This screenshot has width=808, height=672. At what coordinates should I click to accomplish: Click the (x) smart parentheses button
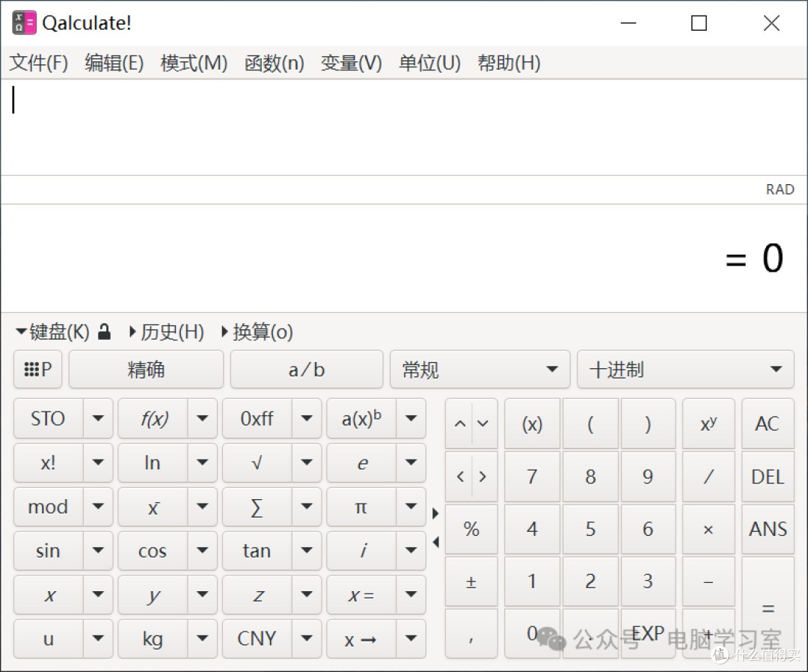(x=533, y=424)
